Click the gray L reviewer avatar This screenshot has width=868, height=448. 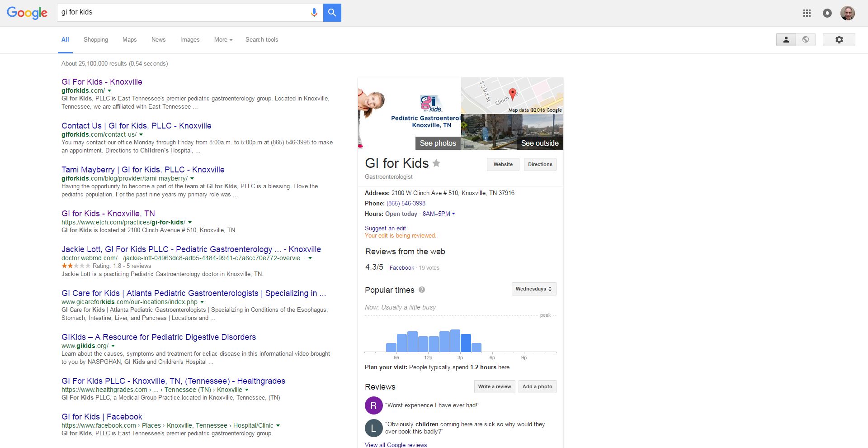tap(374, 428)
